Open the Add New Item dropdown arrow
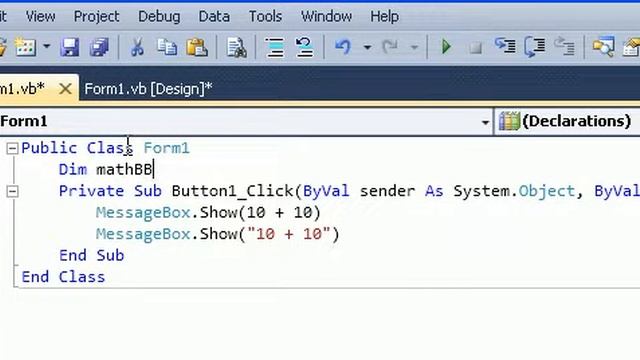640x360 pixels. (47, 47)
